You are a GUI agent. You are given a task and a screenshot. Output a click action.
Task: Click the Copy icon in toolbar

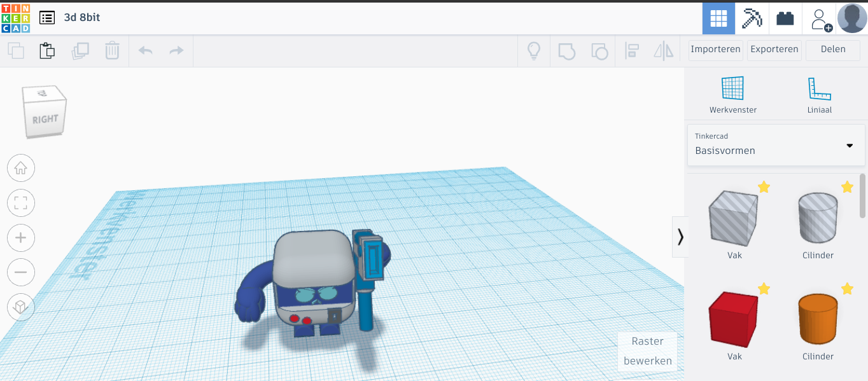16,51
